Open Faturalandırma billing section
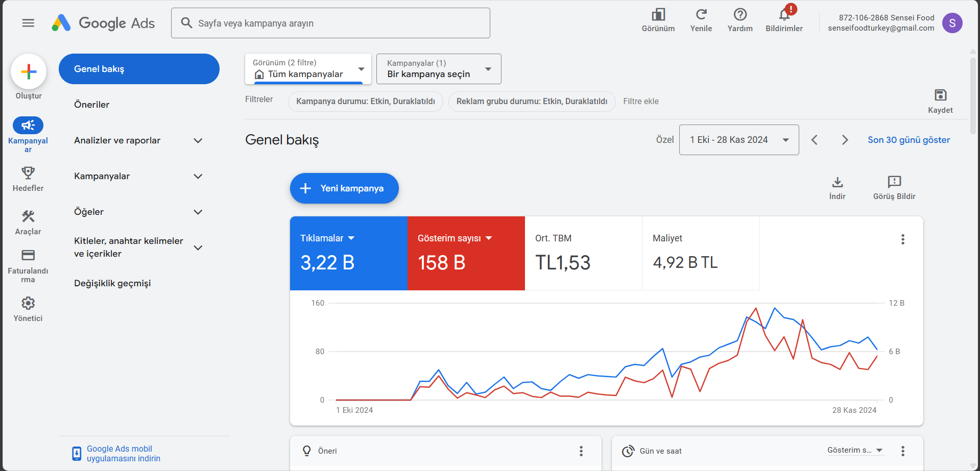 click(x=28, y=256)
